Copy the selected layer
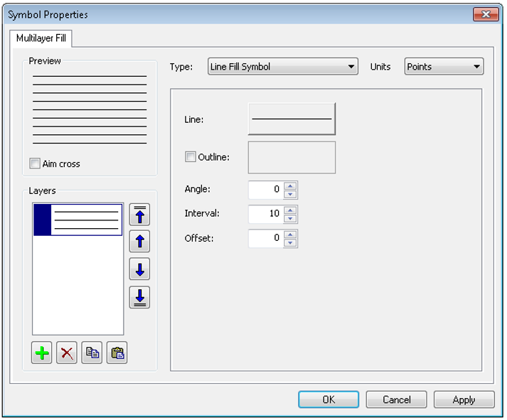The image size is (507, 420). (92, 353)
